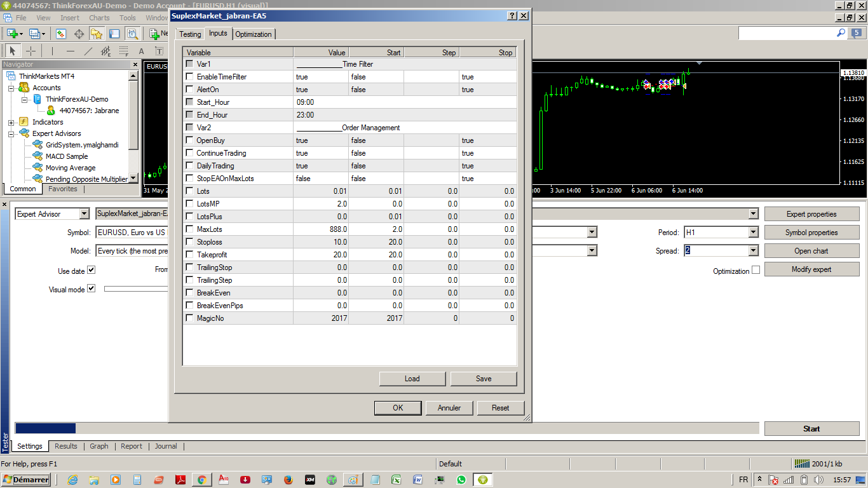Tick the OpenBuy row checkbox

[x=189, y=140]
